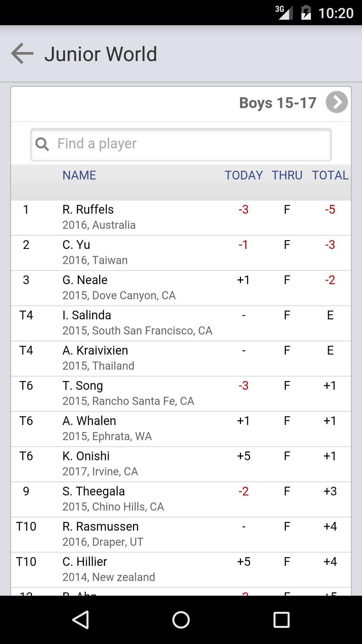Select C. Hillier from New Zealand
Screen dimensions: 362x644
click(181, 570)
